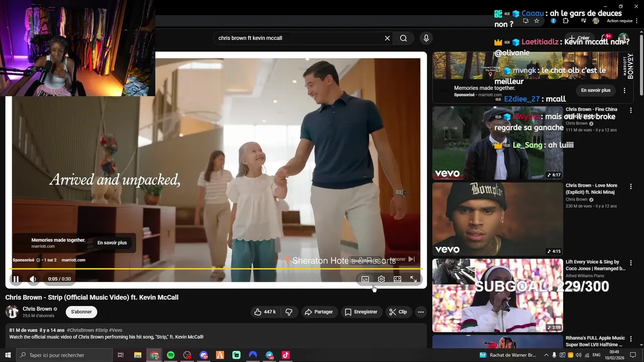Click the Windows taskbar search box

(x=64, y=355)
